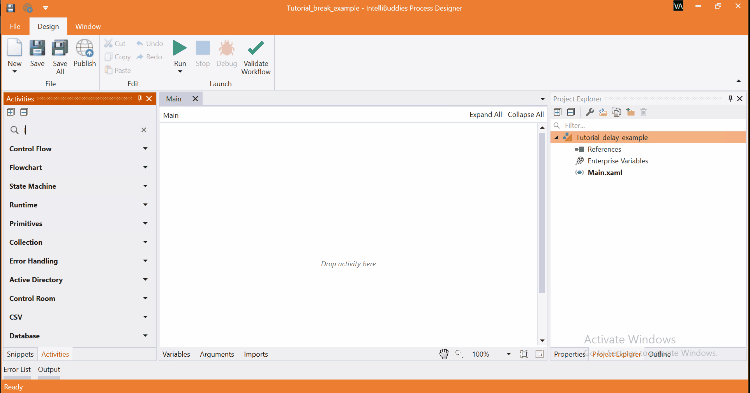Switch to the Outline tab

(660, 354)
